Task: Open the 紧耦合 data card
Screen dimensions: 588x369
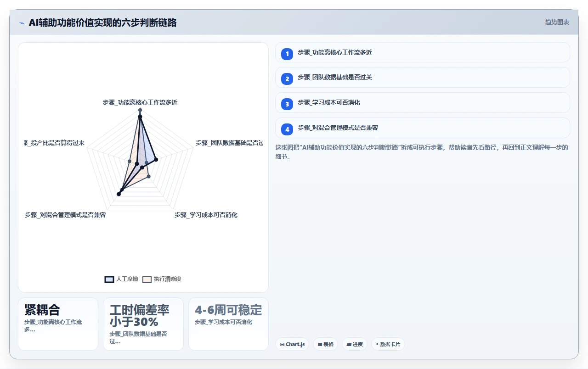Action: [x=58, y=324]
